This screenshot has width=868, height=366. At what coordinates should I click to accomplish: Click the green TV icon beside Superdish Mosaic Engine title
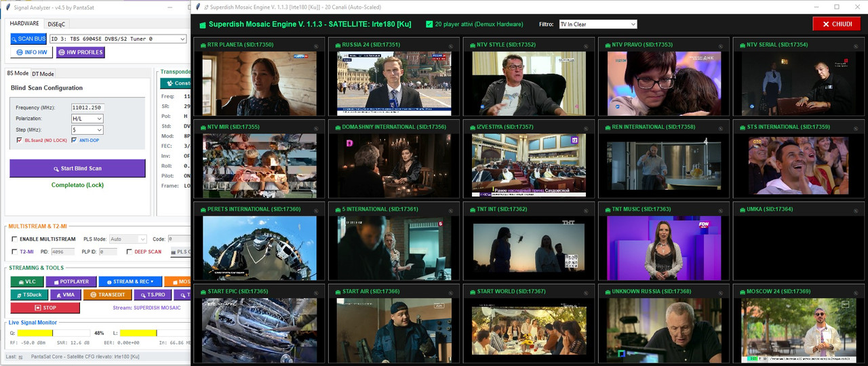click(202, 25)
